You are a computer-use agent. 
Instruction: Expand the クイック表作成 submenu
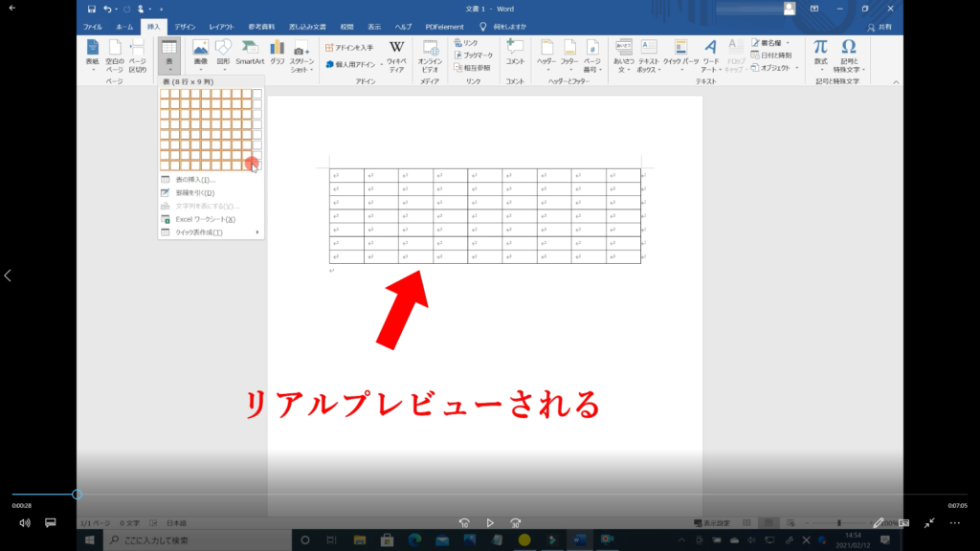click(209, 232)
